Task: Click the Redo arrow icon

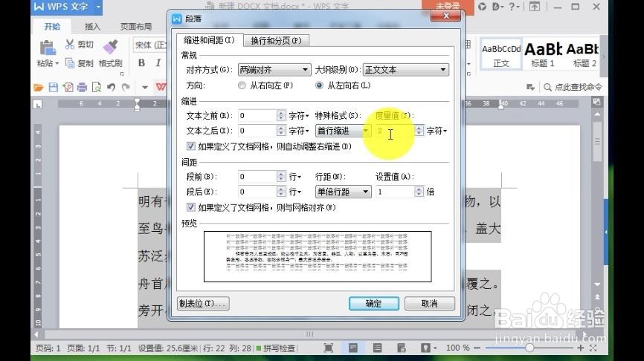Action: pos(126,87)
